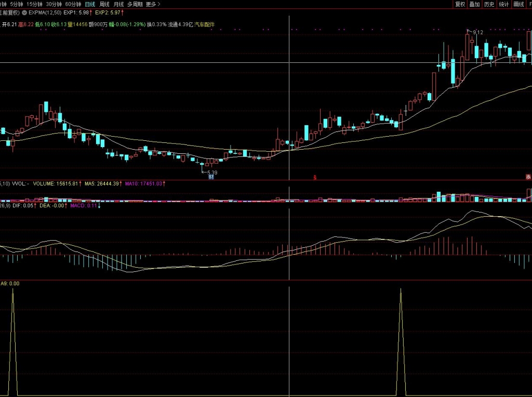Image resolution: width=532 pixels, height=397 pixels.
Task: Click the 低6.10 low price value
Action: point(43,24)
